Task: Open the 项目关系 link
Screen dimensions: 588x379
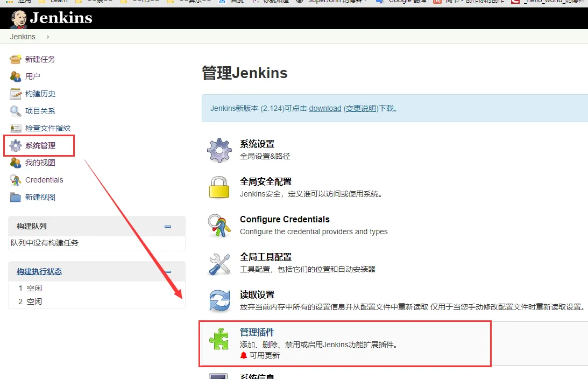Action: pyautogui.click(x=40, y=111)
